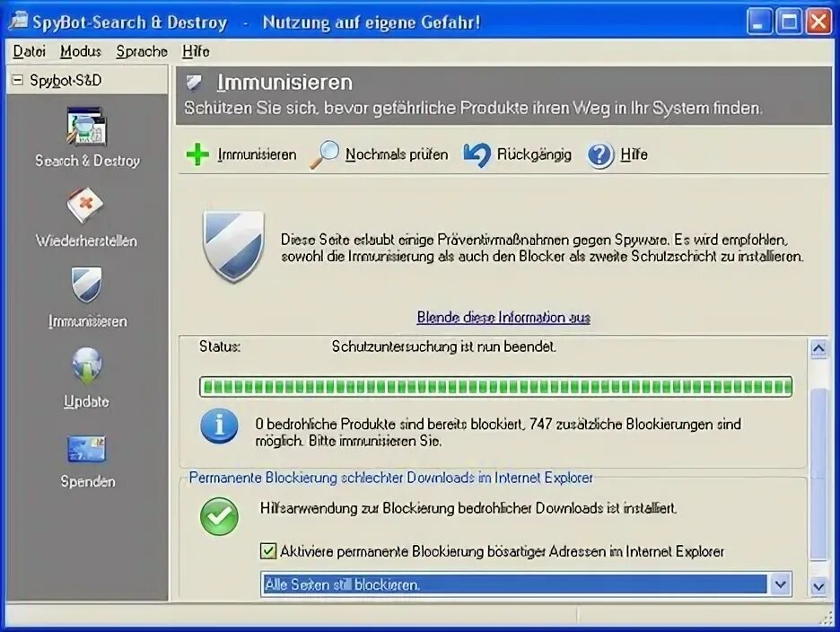Viewport: 840px width, 632px height.
Task: Click the Spenden sidebar label
Action: (87, 481)
